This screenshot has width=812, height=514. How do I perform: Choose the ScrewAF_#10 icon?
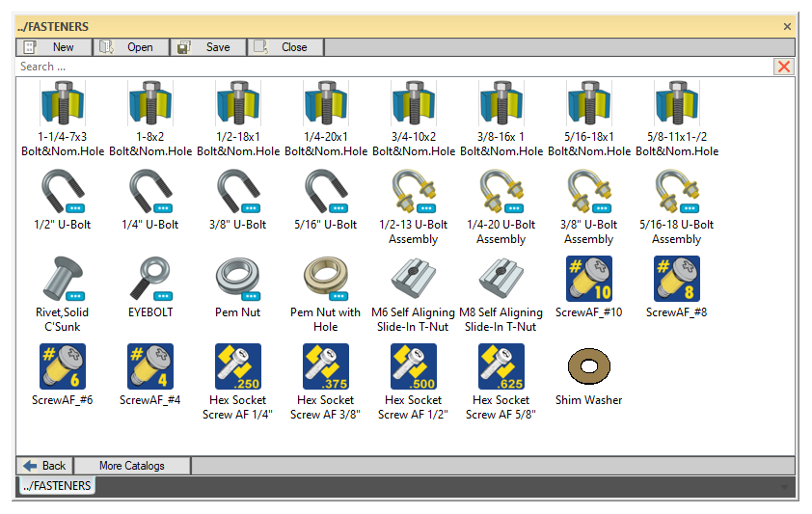[589, 279]
